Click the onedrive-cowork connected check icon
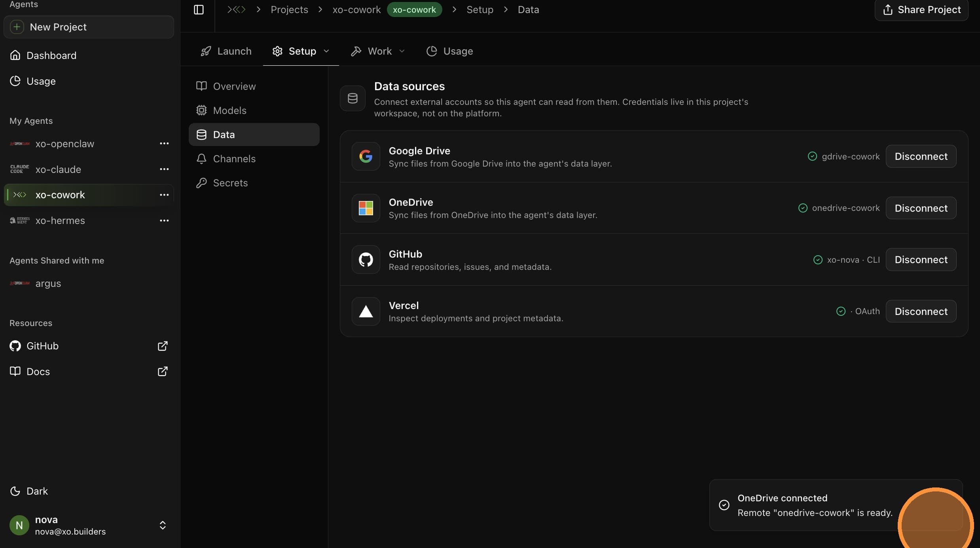Image resolution: width=980 pixels, height=548 pixels. [803, 208]
